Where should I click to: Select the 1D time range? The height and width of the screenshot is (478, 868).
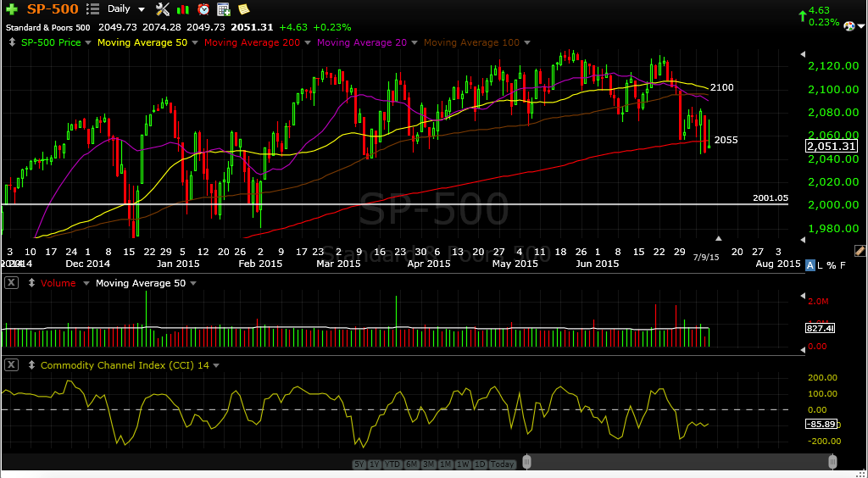(480, 464)
